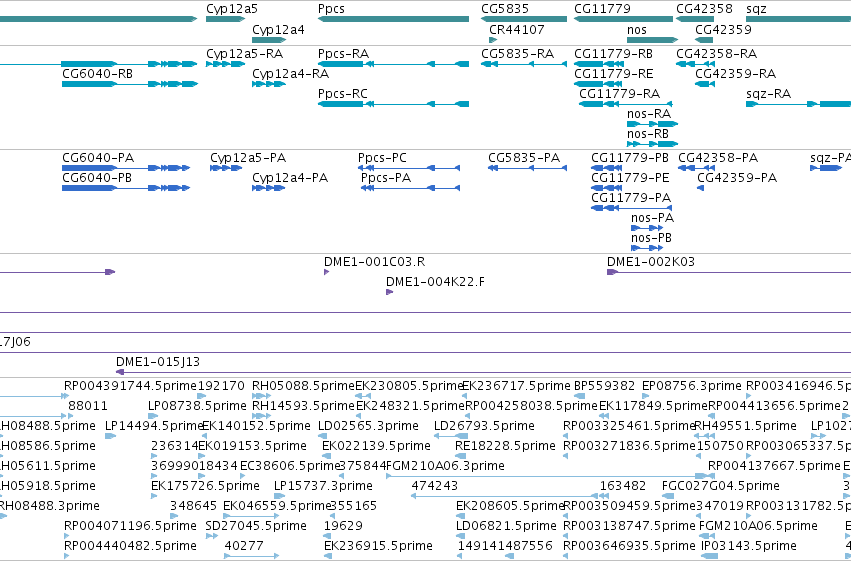Select the Cyp12a4-PA protein label
Screen dimensions: 851x561
pyautogui.click(x=290, y=178)
